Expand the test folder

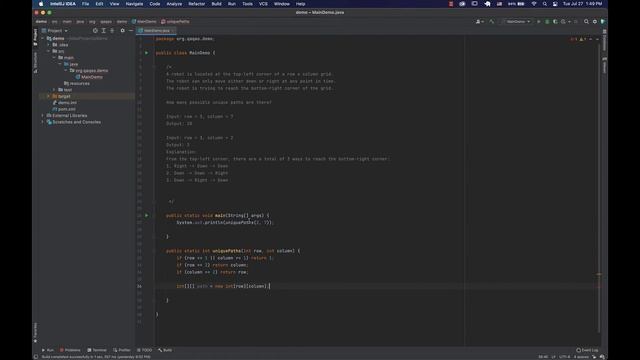pos(54,90)
